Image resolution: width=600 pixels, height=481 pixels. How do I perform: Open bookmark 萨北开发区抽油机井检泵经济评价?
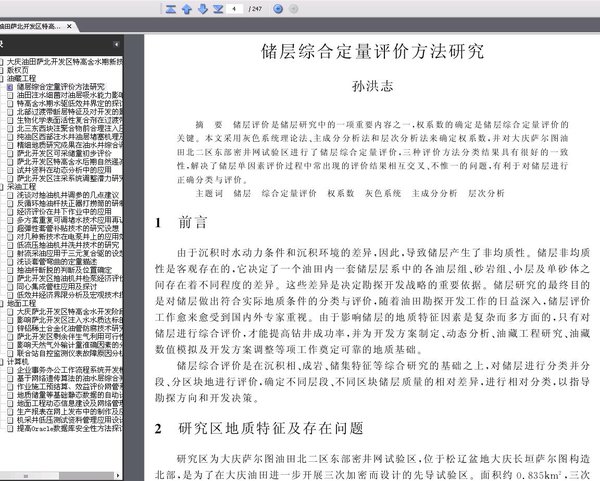click(70, 278)
